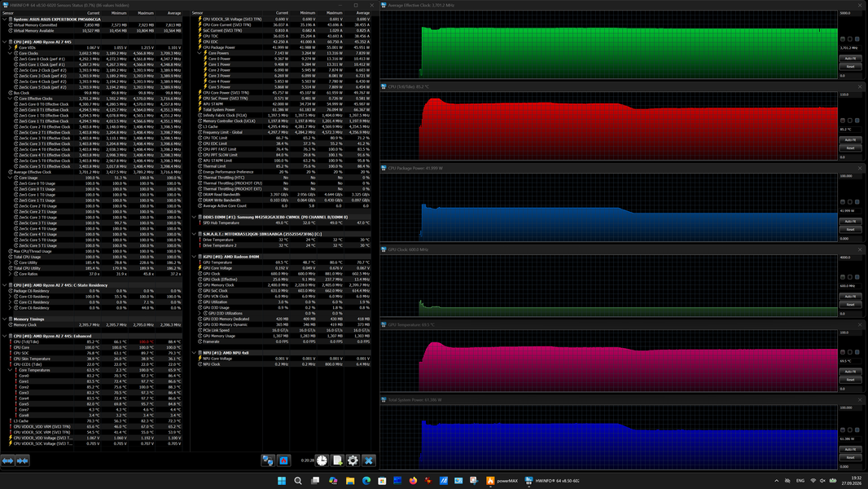Click Auto Fit on GPU Temperature graph
This screenshot has width=868, height=489.
(850, 371)
